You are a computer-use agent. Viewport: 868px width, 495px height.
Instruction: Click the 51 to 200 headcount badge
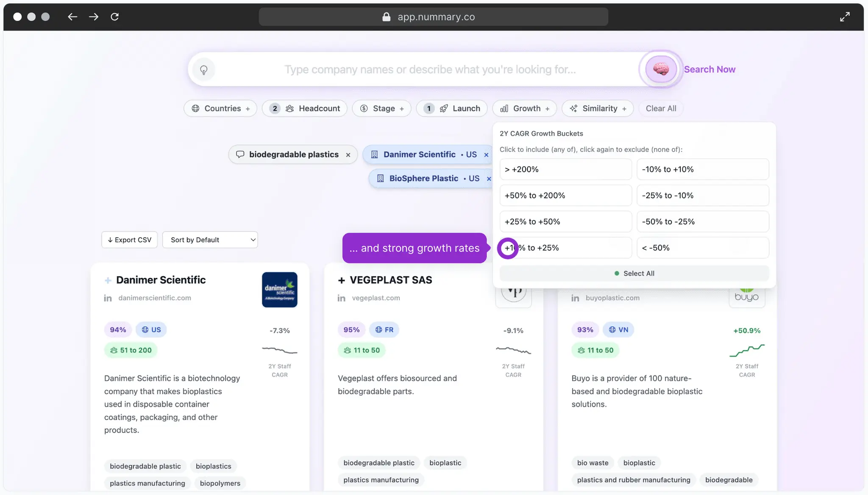coord(131,351)
